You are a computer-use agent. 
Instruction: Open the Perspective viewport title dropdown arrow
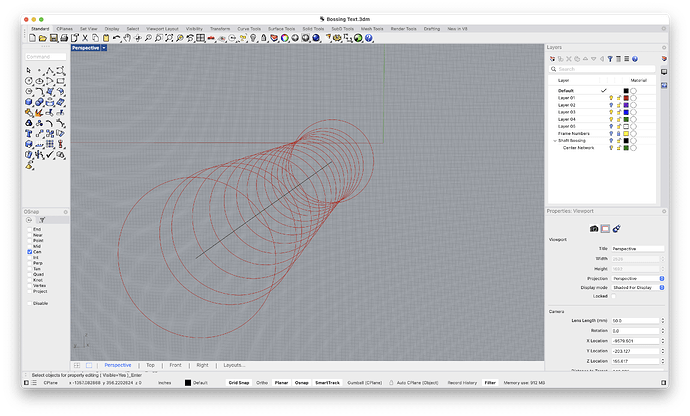[104, 48]
